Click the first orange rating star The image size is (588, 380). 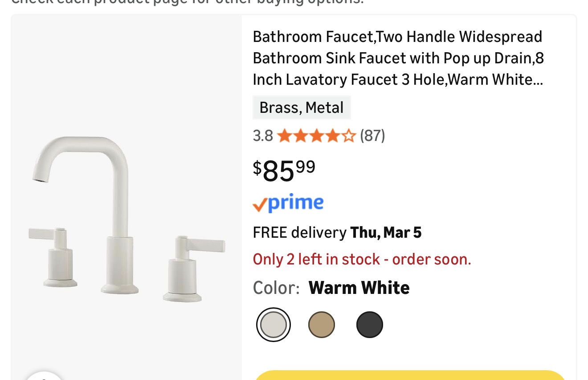point(284,136)
